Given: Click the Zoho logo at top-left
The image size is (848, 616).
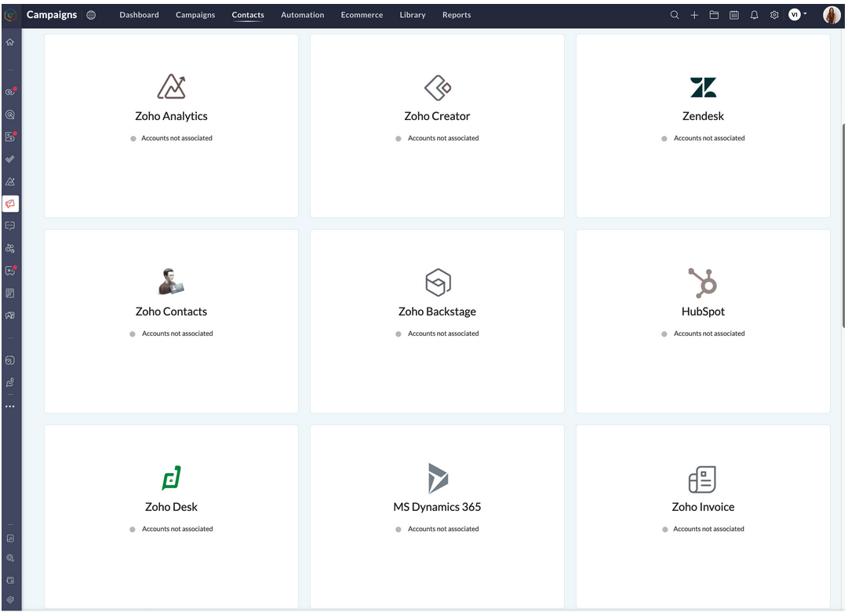Looking at the screenshot, I should [x=10, y=15].
